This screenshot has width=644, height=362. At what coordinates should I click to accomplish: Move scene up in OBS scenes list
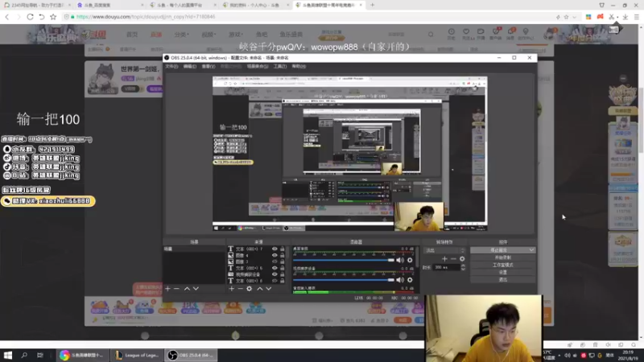187,289
